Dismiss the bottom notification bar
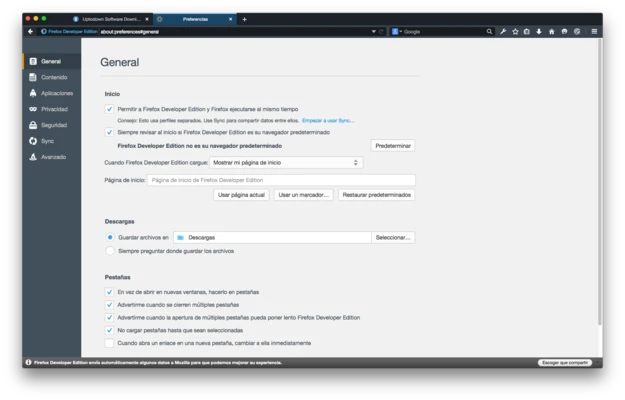 (x=597, y=363)
